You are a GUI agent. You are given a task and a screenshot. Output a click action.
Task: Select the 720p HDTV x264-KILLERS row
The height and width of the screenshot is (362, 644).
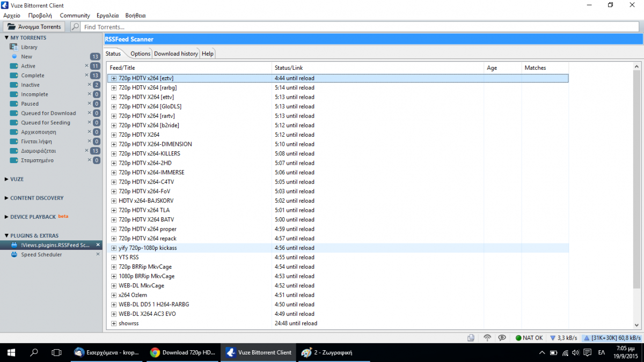pyautogui.click(x=338, y=153)
